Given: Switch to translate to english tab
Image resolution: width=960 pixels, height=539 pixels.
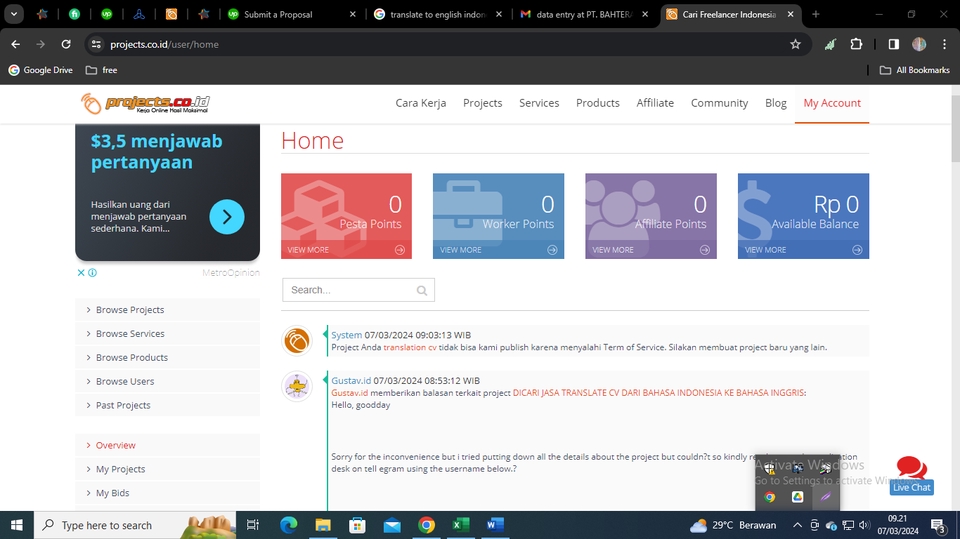Looking at the screenshot, I should point(438,14).
